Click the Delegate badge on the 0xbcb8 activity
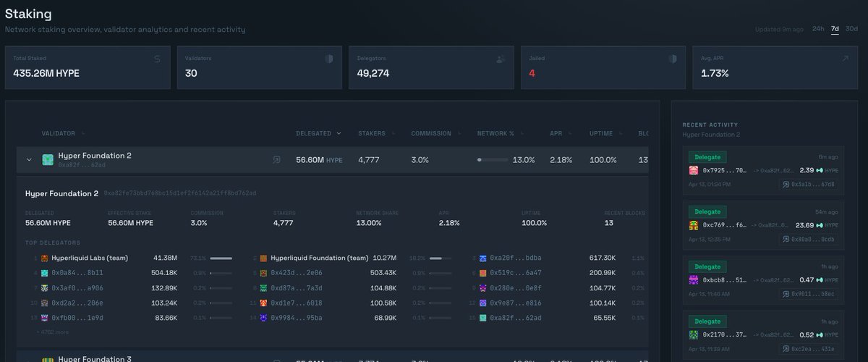 (707, 266)
